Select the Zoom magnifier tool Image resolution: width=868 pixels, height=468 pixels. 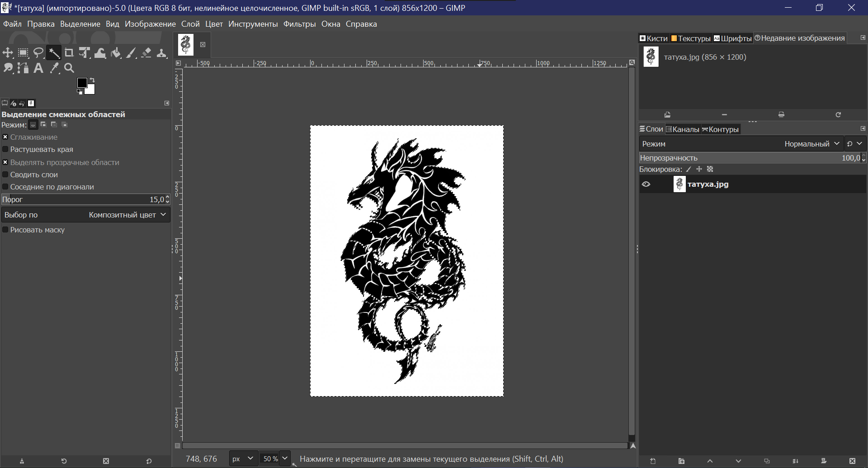tap(69, 68)
